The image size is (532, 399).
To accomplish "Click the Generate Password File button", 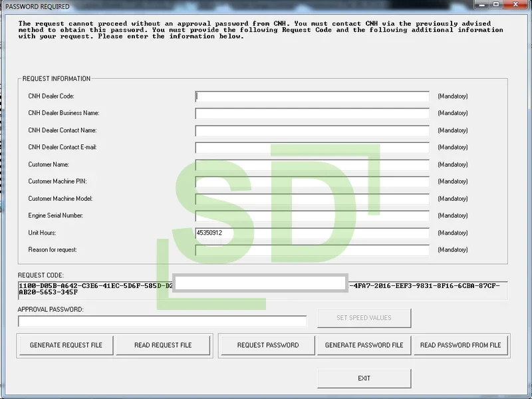I will click(x=364, y=345).
